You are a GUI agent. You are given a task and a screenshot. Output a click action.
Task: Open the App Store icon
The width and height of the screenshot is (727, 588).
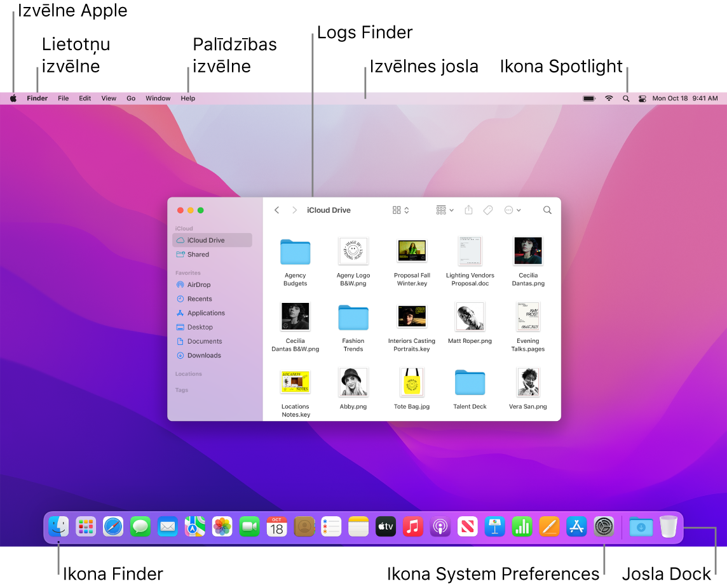point(576,526)
